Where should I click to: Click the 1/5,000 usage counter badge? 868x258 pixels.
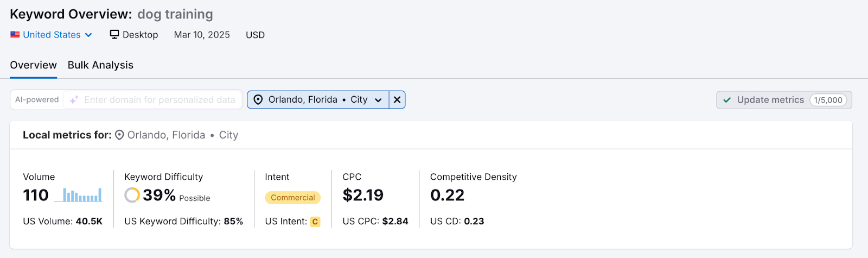point(828,100)
